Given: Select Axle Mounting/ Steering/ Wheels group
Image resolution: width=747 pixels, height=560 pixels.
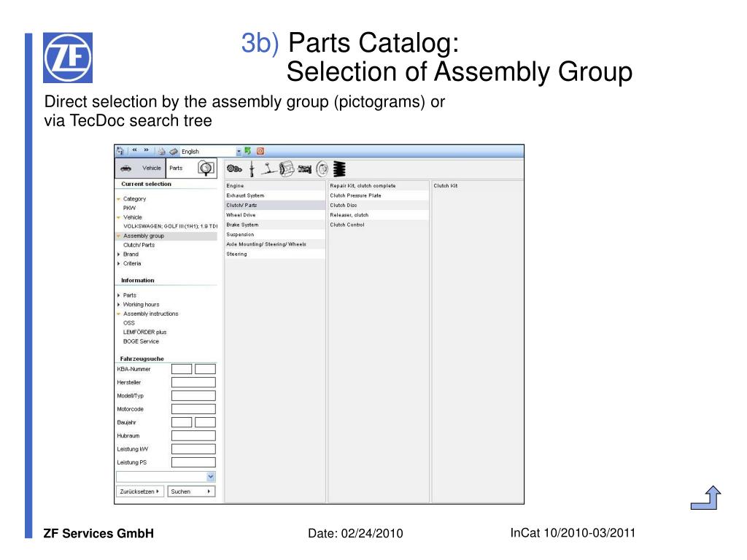Looking at the screenshot, I should point(275,244).
